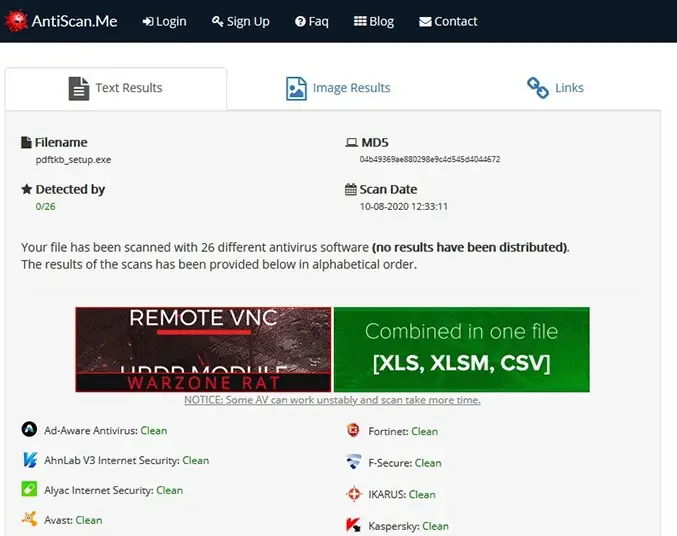The width and height of the screenshot is (677, 536).
Task: Click the Text Results document icon
Action: (79, 89)
